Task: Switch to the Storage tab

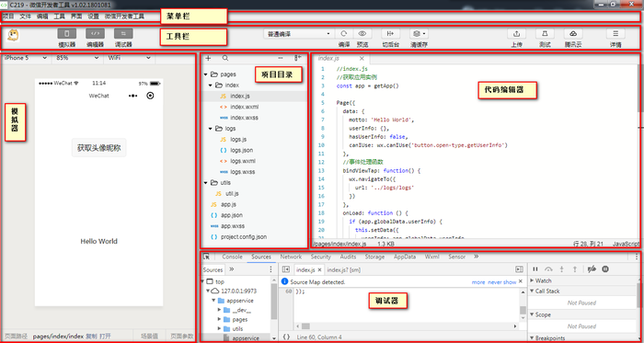Action: pyautogui.click(x=374, y=257)
